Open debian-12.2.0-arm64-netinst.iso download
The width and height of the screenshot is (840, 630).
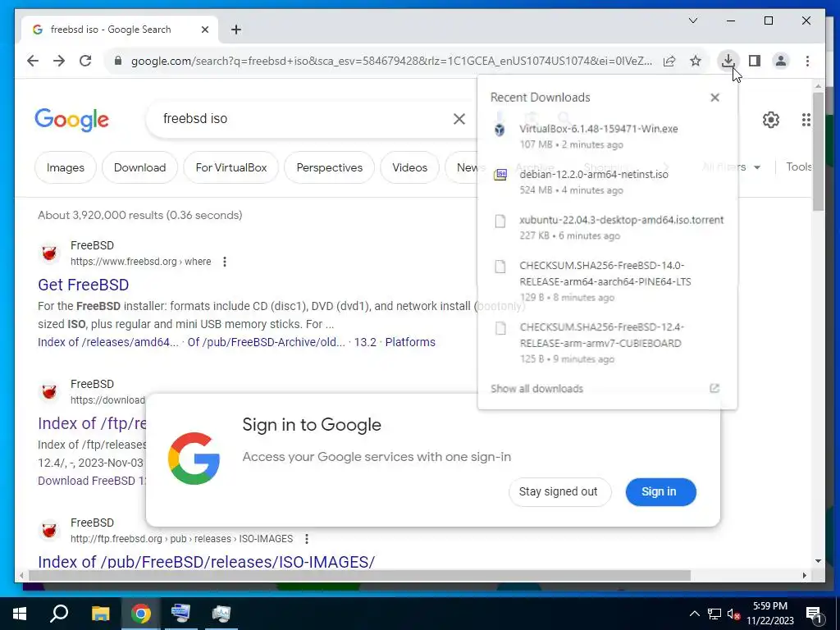607,181
